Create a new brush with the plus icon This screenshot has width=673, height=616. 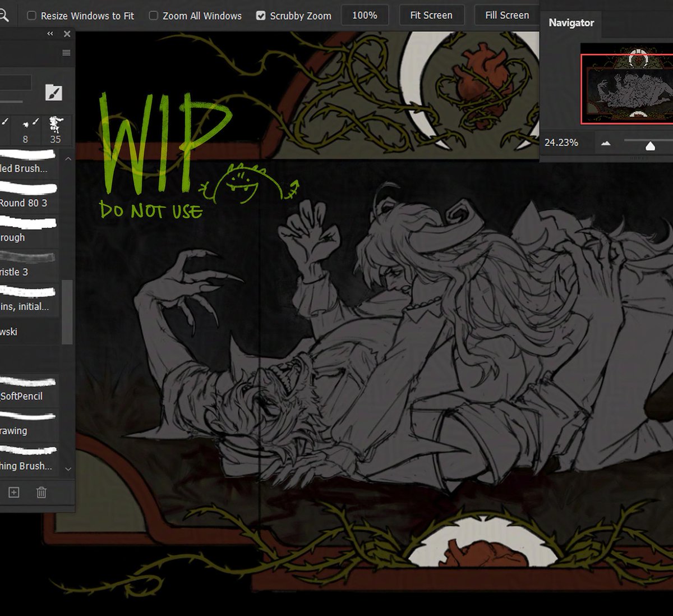(x=13, y=492)
